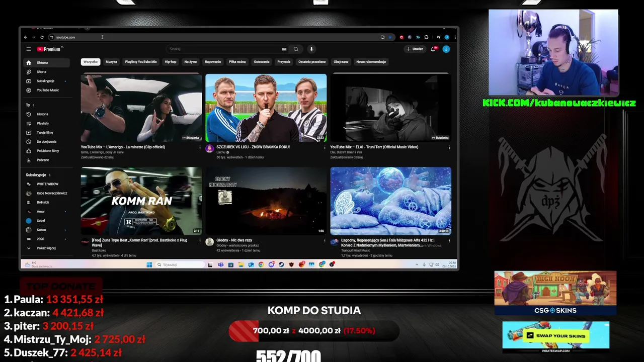The width and height of the screenshot is (644, 362).
Task: Select the Hip-hop filter chip
Action: 171,62
